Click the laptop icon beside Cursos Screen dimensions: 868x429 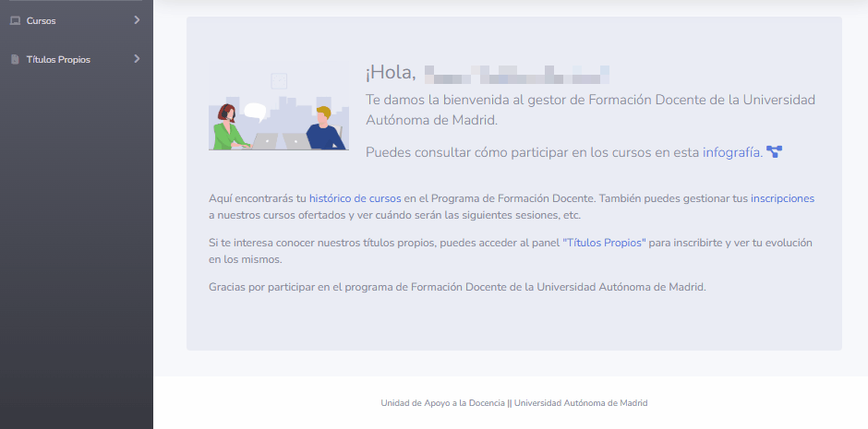(15, 19)
